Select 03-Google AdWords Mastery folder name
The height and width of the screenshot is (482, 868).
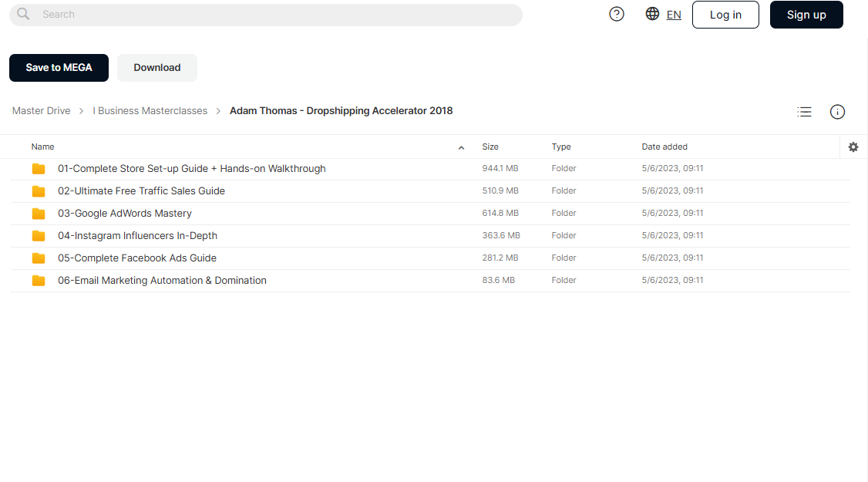pos(125,214)
